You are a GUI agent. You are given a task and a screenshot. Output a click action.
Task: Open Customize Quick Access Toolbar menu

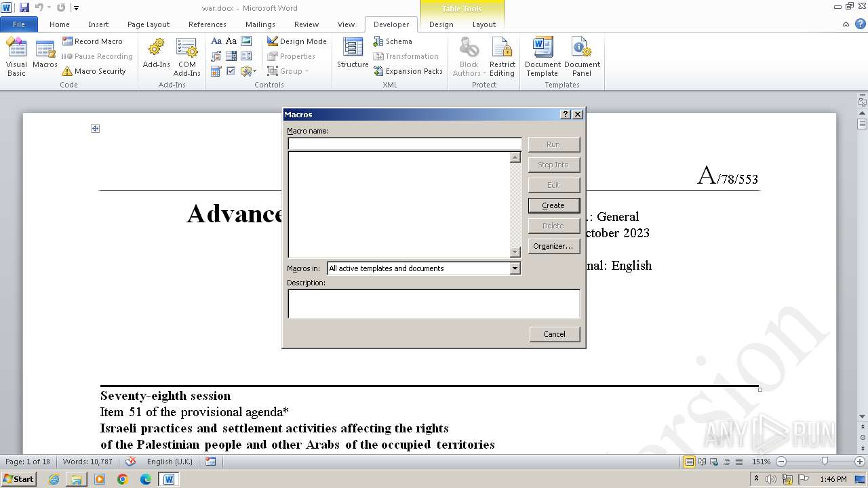coord(76,8)
